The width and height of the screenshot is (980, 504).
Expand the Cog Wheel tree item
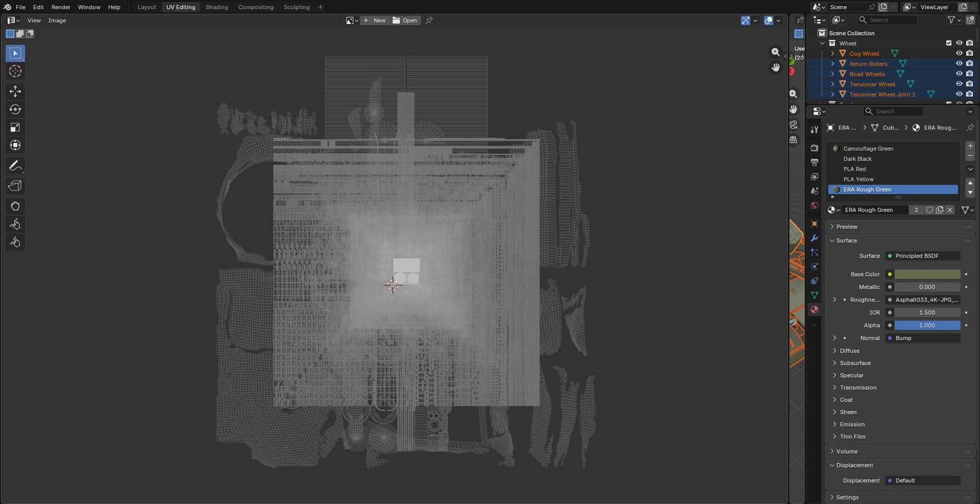[832, 54]
